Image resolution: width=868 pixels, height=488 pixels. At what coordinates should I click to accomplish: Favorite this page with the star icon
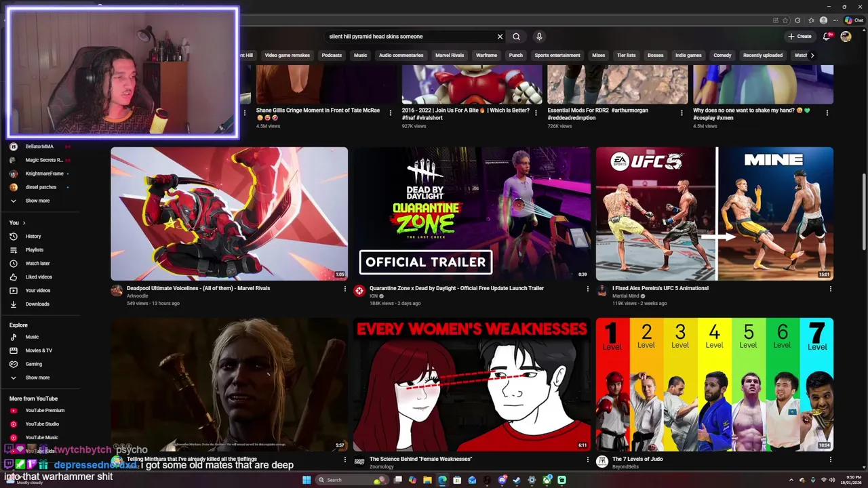[785, 20]
